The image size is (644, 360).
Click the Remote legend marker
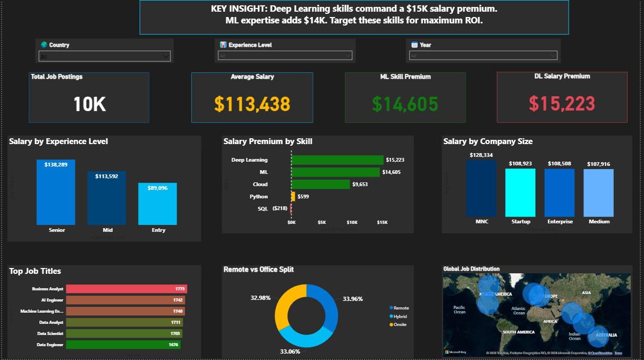pyautogui.click(x=392, y=308)
